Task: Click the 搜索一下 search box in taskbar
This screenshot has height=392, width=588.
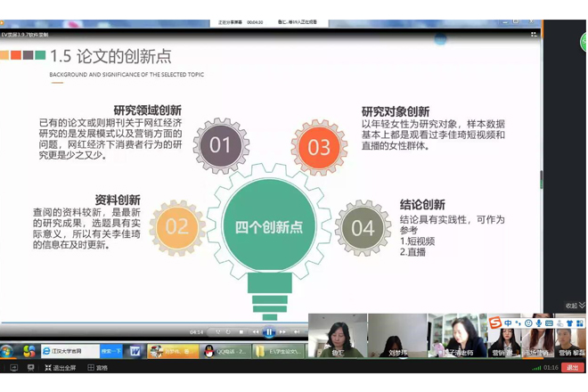Action: point(110,351)
